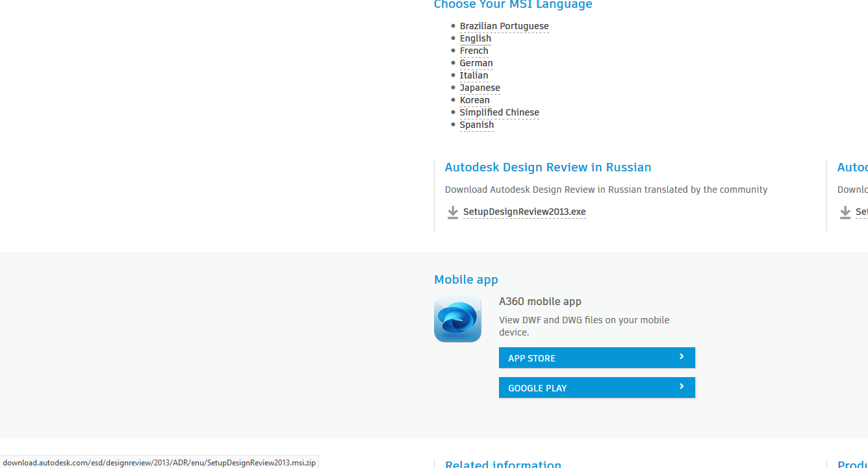Screen dimensions: 868x468
Task: Click the Russian community translation description text
Action: (x=606, y=190)
